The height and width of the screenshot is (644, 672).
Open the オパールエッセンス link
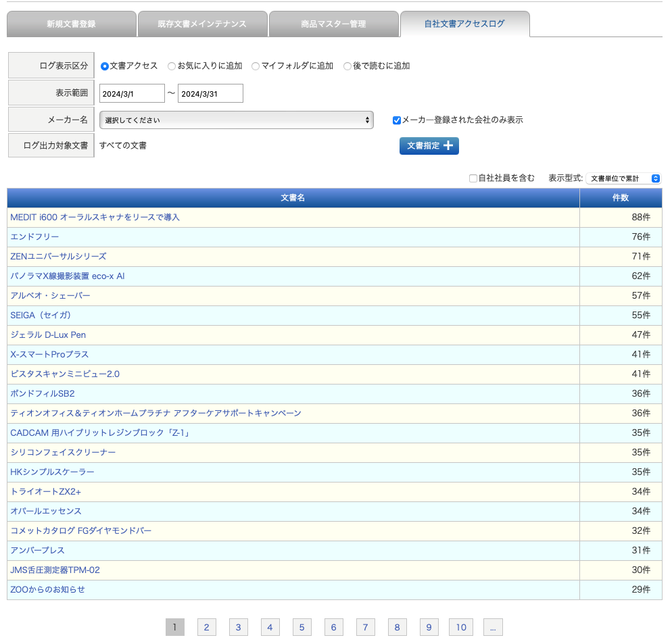[x=46, y=511]
